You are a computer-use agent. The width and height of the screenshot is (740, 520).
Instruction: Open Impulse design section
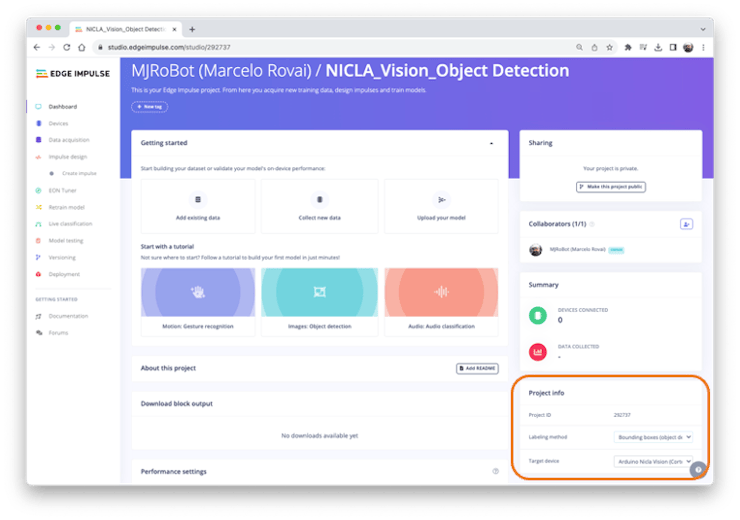67,157
